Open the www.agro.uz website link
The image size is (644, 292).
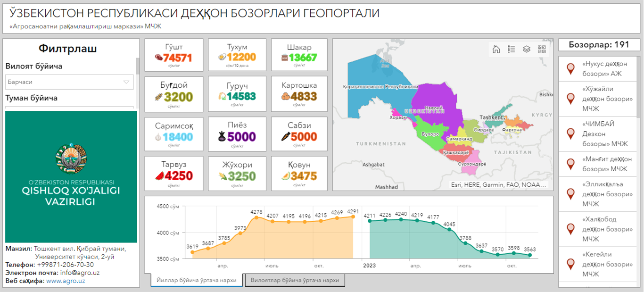[x=66, y=281]
